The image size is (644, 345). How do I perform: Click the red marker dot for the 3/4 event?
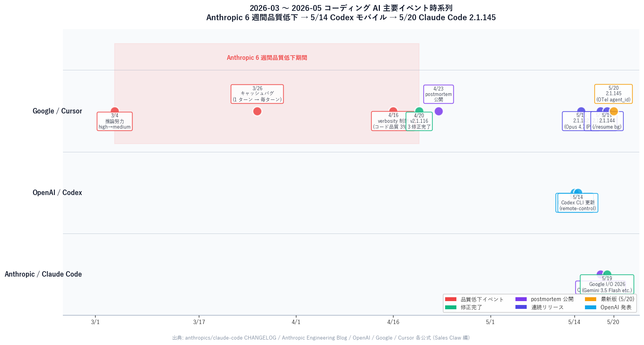tap(115, 111)
